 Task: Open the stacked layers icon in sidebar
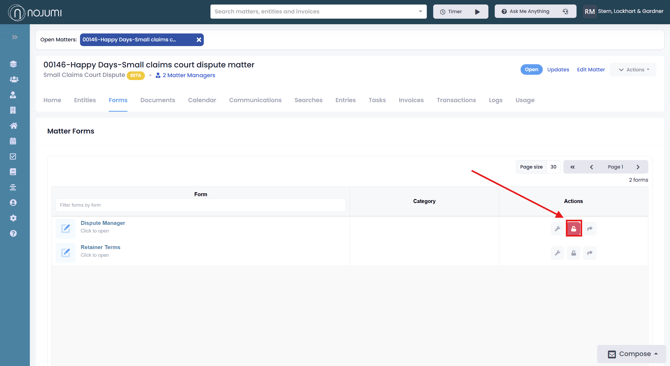tap(13, 64)
